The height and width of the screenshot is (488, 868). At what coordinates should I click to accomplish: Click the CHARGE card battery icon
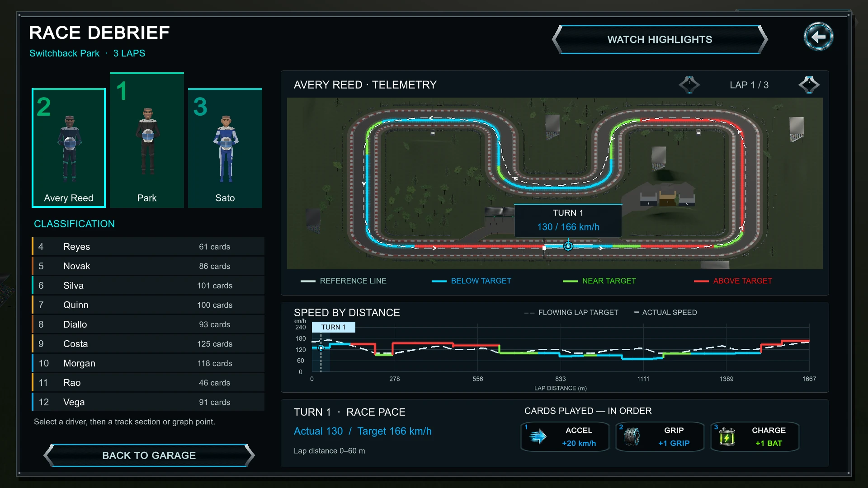pyautogui.click(x=727, y=436)
